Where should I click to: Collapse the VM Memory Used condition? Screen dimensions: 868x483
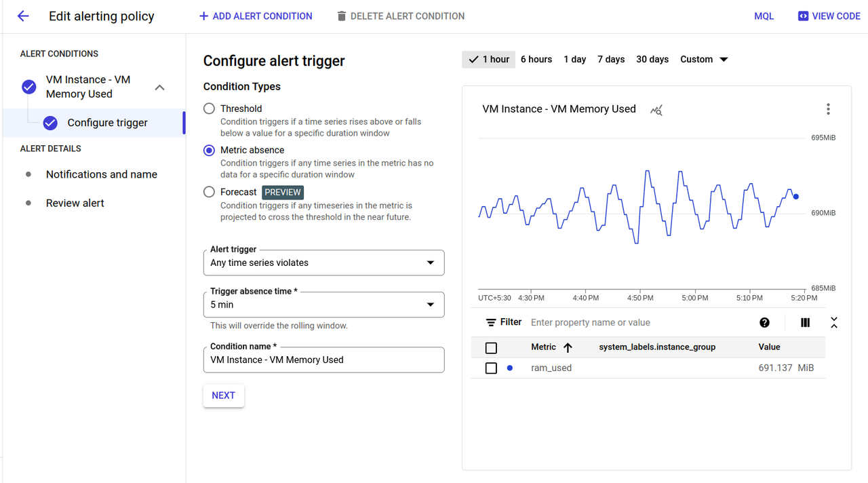coord(159,88)
